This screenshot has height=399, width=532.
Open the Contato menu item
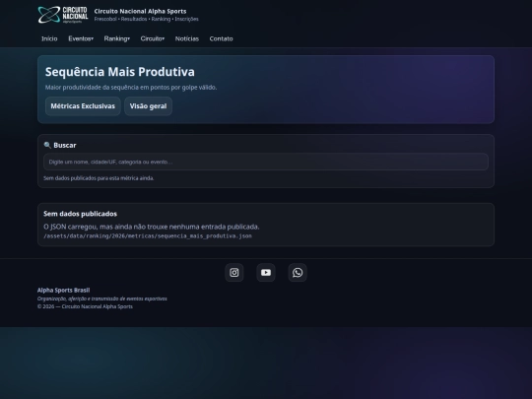pos(222,38)
